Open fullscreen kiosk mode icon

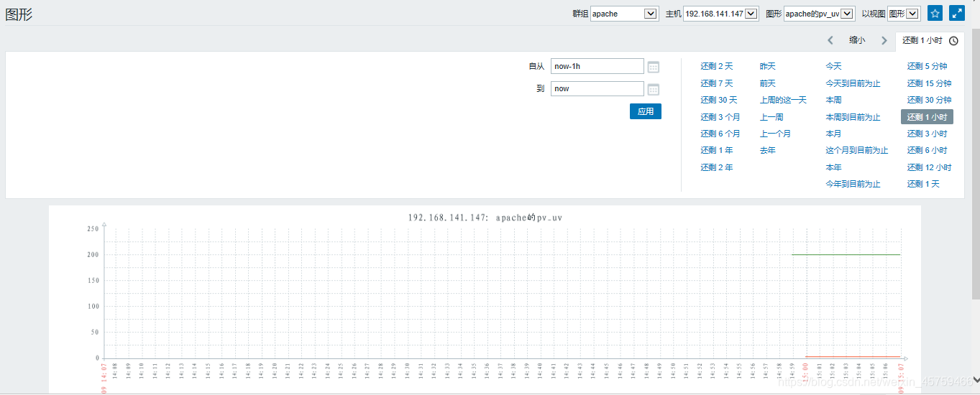[x=957, y=13]
